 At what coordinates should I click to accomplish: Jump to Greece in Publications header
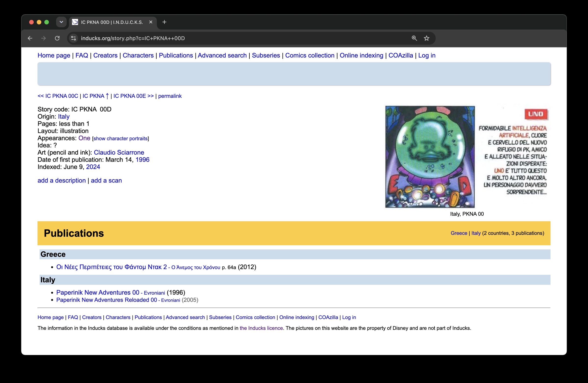[459, 233]
